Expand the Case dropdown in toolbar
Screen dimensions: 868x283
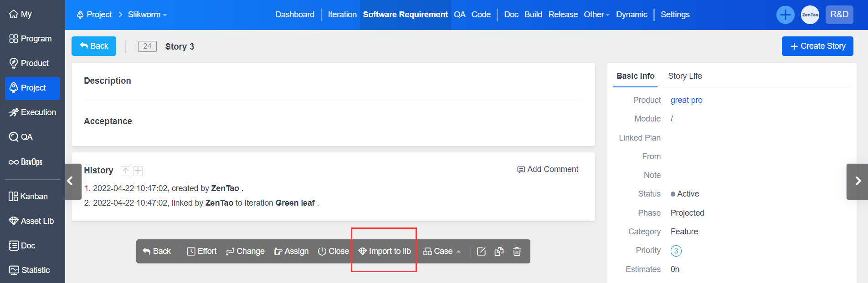click(442, 252)
